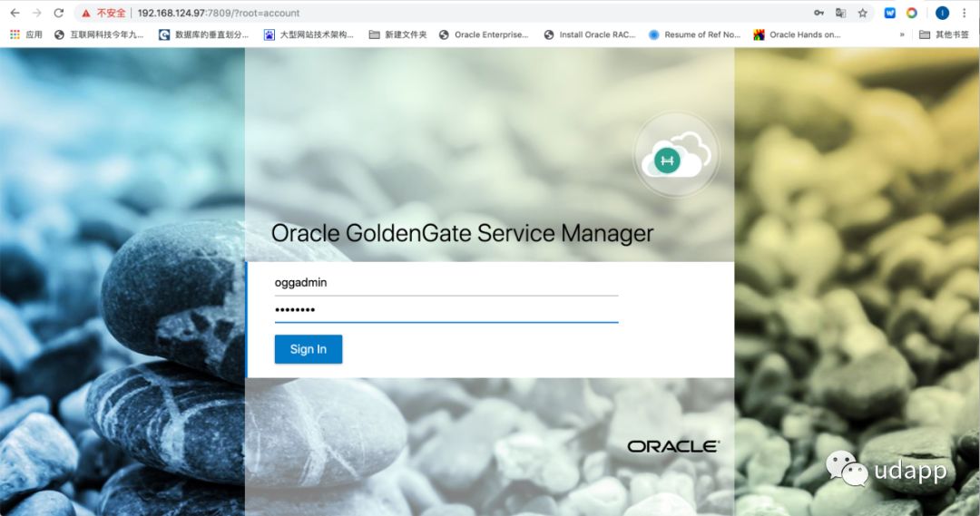Screen dimensions: 980x516
Task: Click the browser forward arrow
Action: (37, 13)
